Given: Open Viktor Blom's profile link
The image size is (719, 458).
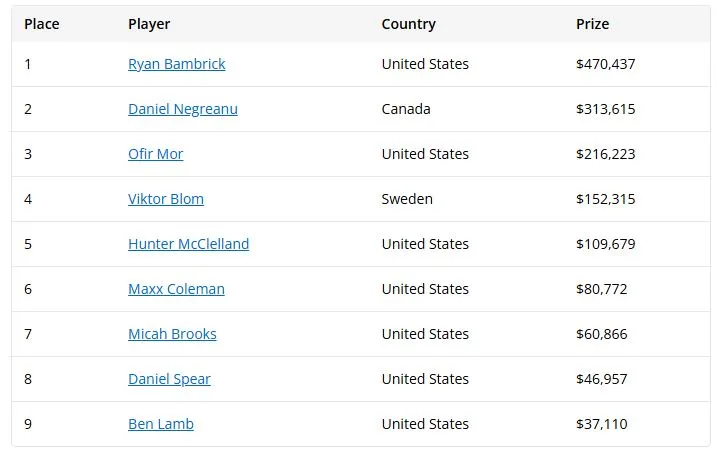Looking at the screenshot, I should (x=166, y=199).
